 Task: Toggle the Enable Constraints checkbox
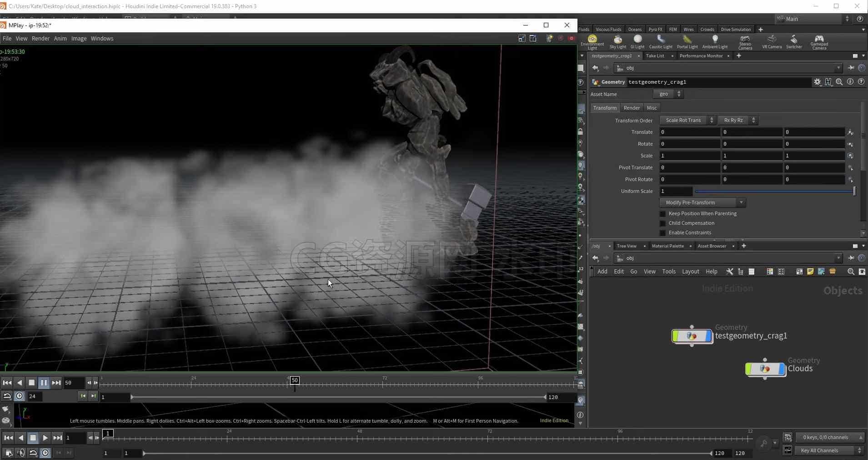pos(662,233)
